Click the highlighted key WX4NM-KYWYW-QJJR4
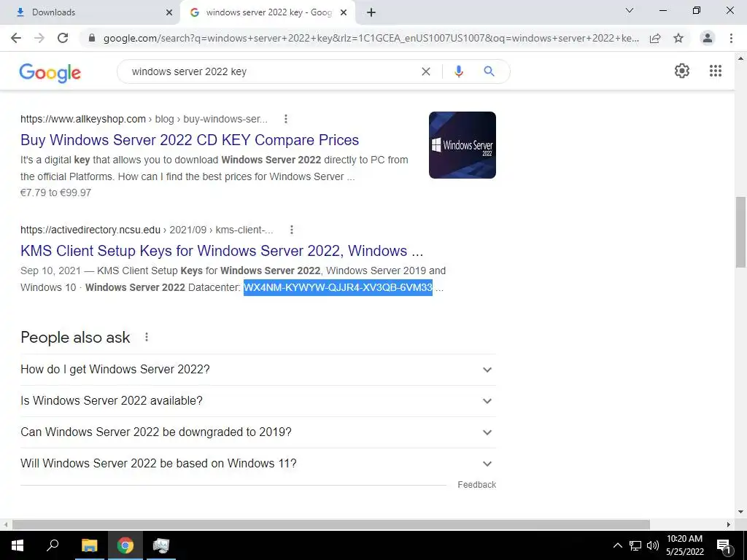The width and height of the screenshot is (747, 560). click(x=338, y=287)
